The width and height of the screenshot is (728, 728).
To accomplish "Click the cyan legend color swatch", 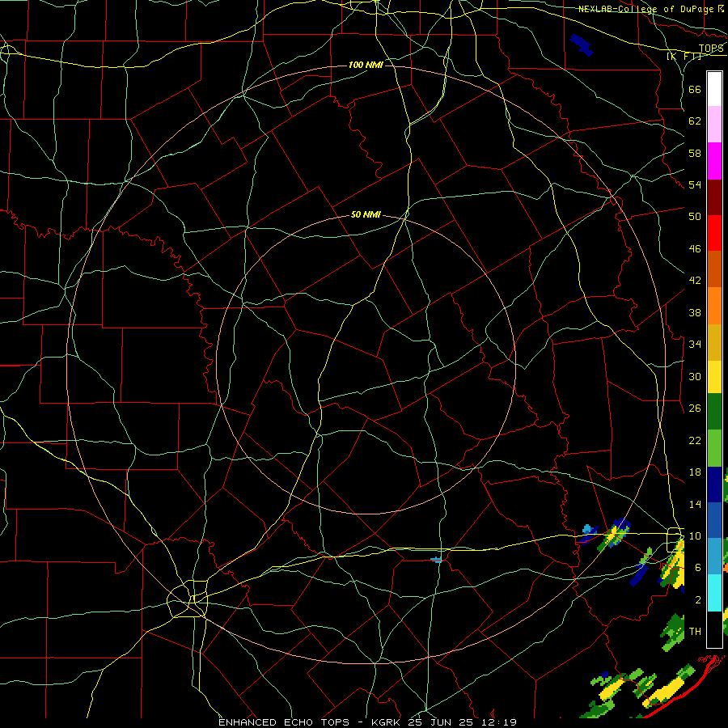I will pyautogui.click(x=714, y=593).
